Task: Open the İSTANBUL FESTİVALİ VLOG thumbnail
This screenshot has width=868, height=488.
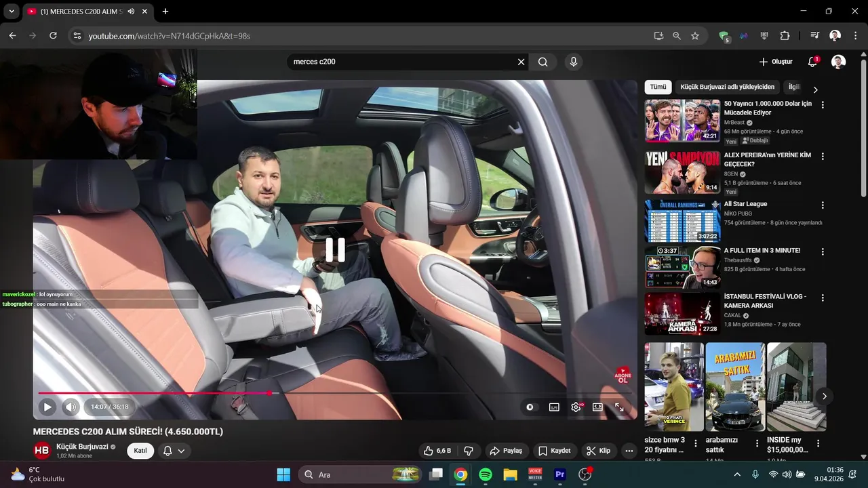Action: (682, 314)
